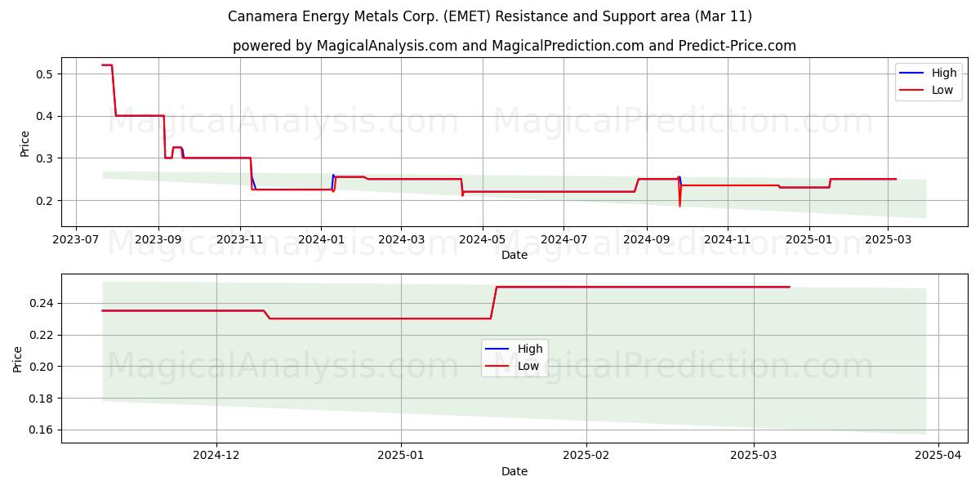Click the 2024-12 date tick label

coord(216,456)
